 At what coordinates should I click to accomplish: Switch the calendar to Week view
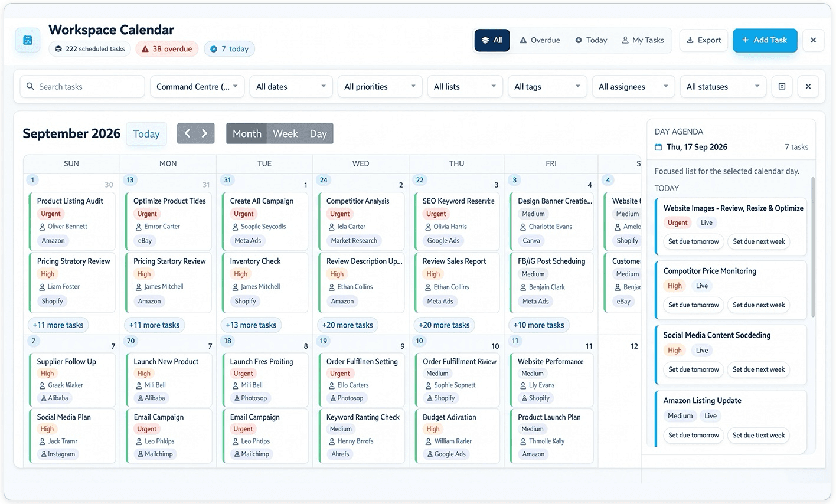(285, 133)
